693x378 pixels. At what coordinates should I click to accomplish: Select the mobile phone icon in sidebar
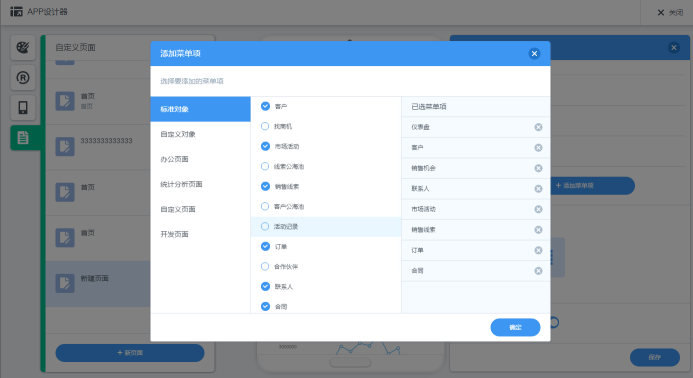coord(23,107)
